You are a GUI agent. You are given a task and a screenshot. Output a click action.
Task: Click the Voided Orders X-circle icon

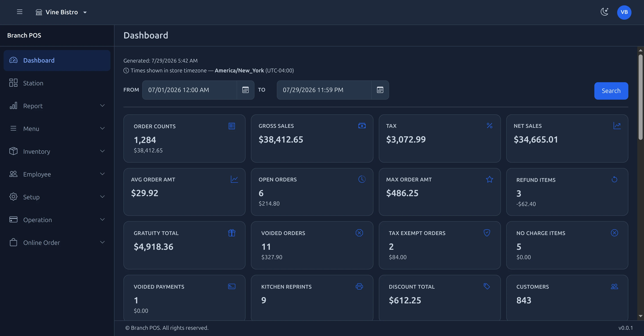[359, 233]
